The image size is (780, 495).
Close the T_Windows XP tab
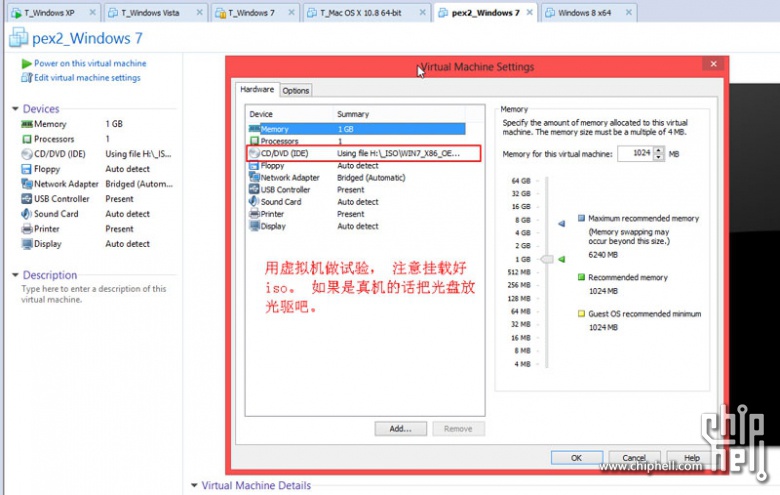pos(93,12)
